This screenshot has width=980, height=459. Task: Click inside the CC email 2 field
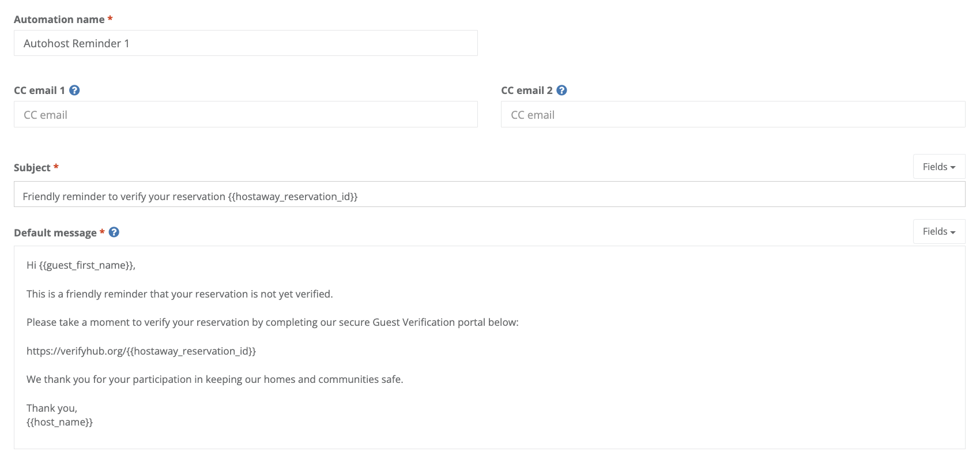(733, 114)
